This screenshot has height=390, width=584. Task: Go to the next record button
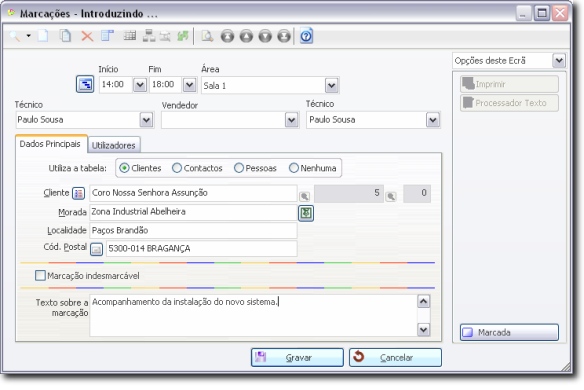(x=265, y=36)
